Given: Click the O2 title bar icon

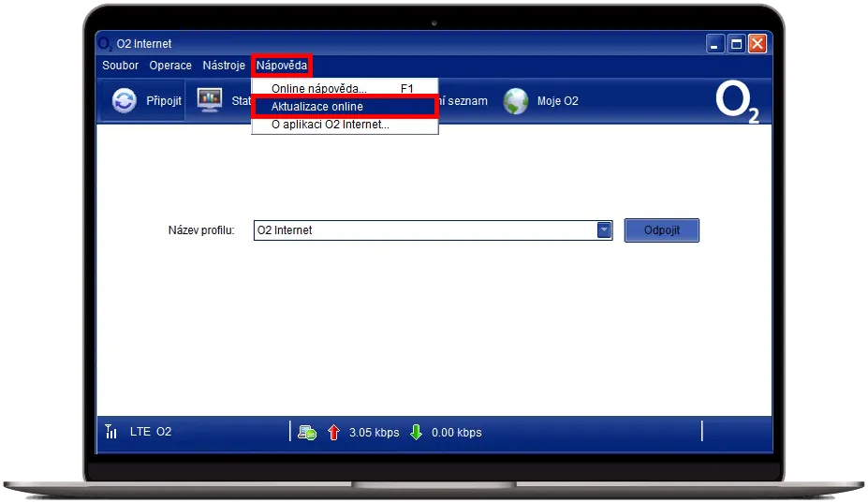Looking at the screenshot, I should coord(105,43).
